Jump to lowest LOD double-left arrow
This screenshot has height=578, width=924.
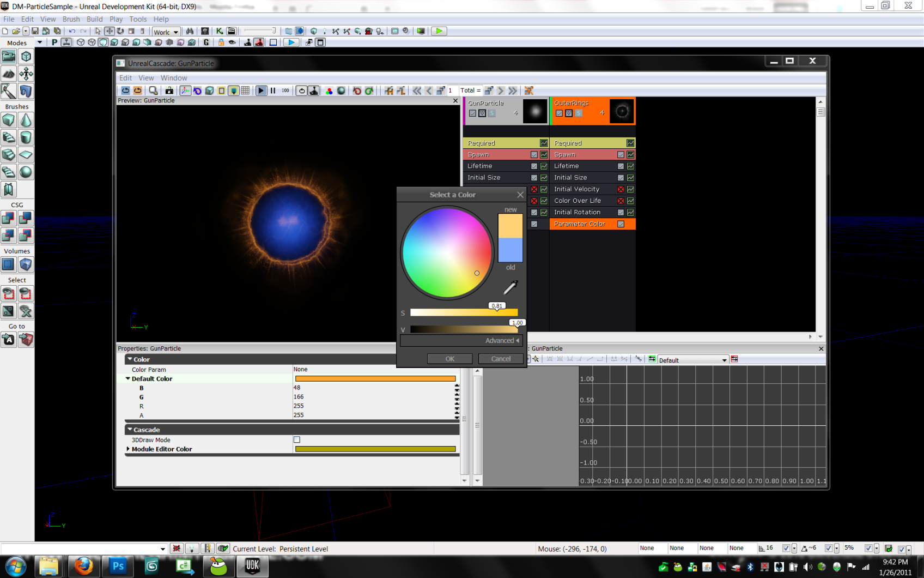pyautogui.click(x=417, y=91)
